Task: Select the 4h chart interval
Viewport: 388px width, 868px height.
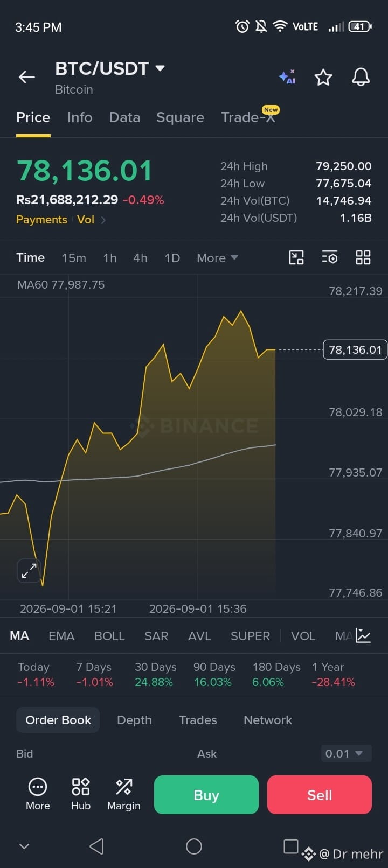Action: tap(140, 258)
